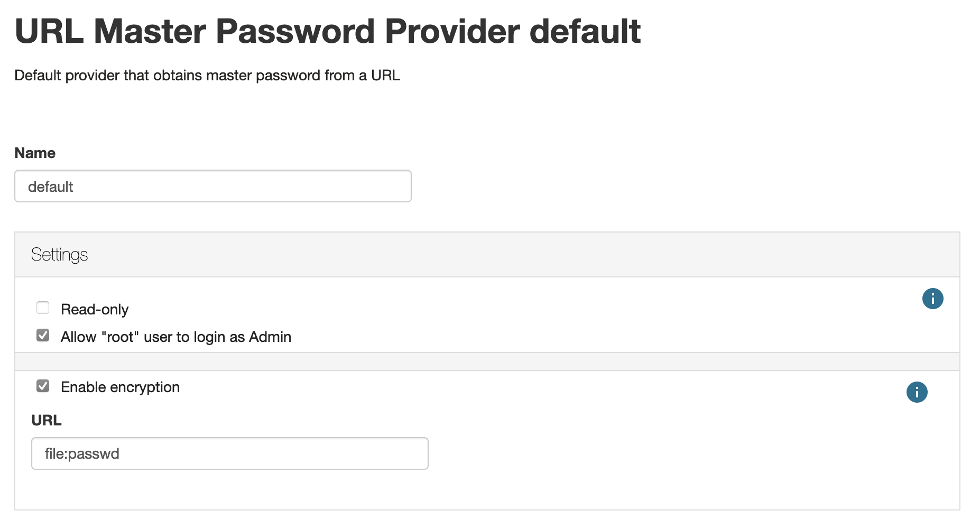
Task: Open info help beside Read-only setting
Action: pyautogui.click(x=932, y=299)
